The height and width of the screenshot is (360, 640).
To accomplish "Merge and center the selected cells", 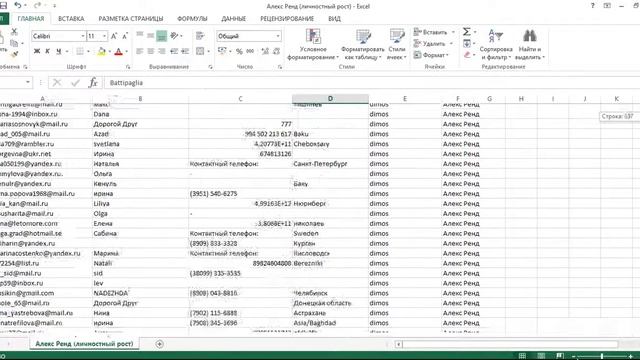I will click(x=200, y=51).
